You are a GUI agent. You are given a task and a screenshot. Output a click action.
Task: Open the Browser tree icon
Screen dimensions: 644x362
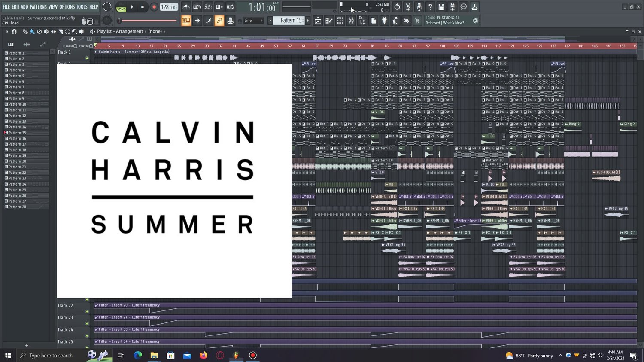tap(362, 21)
